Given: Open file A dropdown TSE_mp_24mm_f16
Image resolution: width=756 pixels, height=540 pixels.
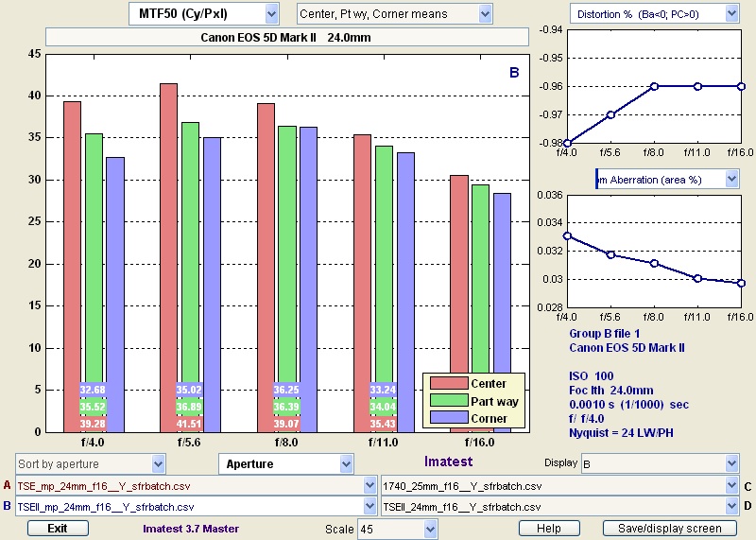Looking at the screenshot, I should 196,485.
